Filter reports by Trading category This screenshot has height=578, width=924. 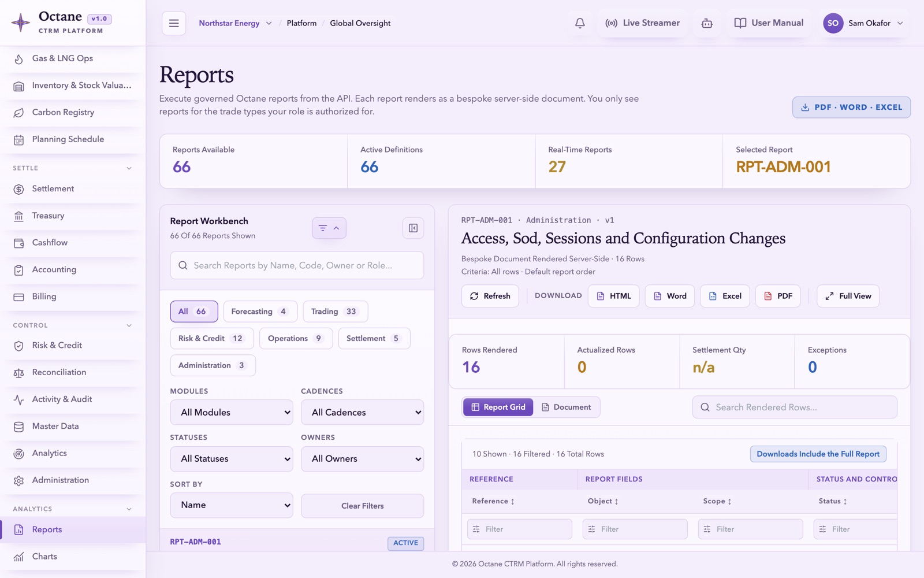pyautogui.click(x=335, y=311)
